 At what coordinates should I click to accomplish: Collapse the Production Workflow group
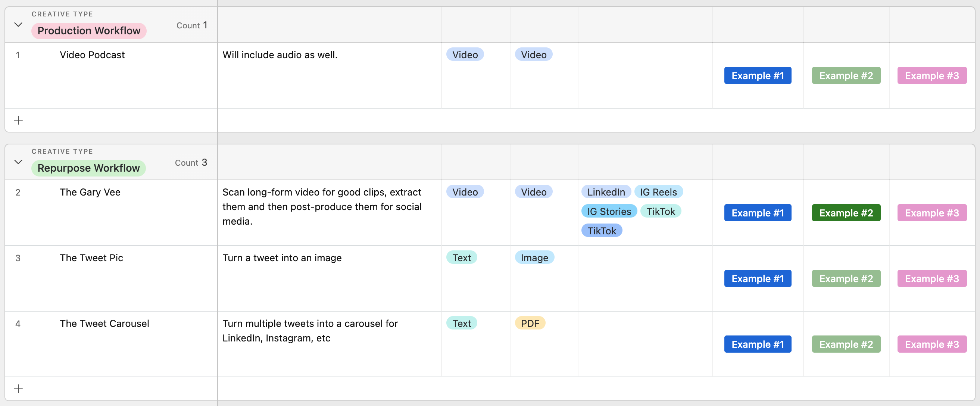[x=18, y=24]
